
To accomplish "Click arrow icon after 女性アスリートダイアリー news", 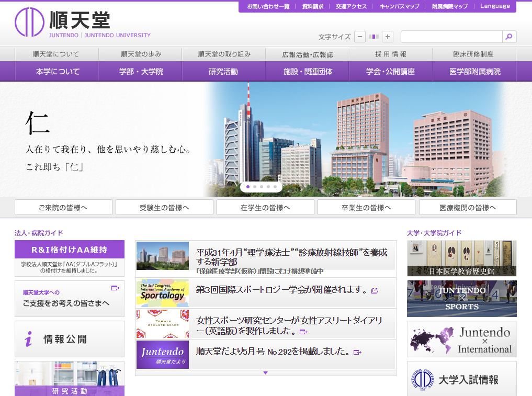I will point(303,332).
